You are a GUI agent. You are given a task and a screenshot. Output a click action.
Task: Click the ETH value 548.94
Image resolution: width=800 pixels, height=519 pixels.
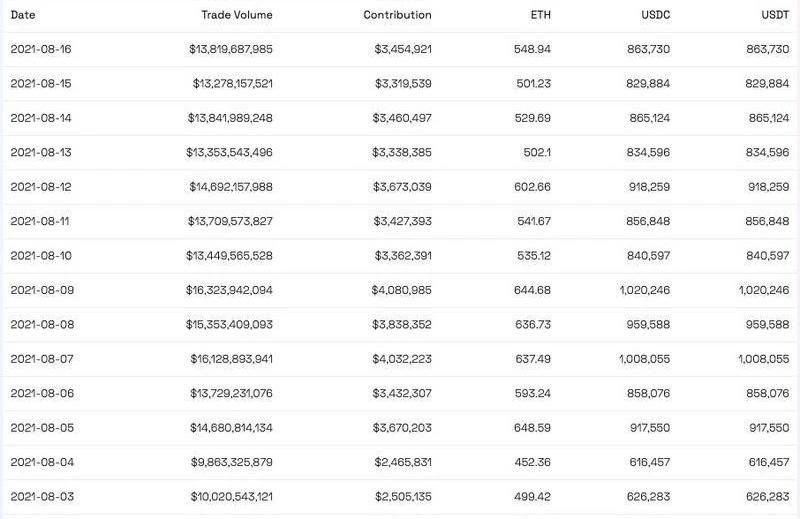pyautogui.click(x=532, y=49)
